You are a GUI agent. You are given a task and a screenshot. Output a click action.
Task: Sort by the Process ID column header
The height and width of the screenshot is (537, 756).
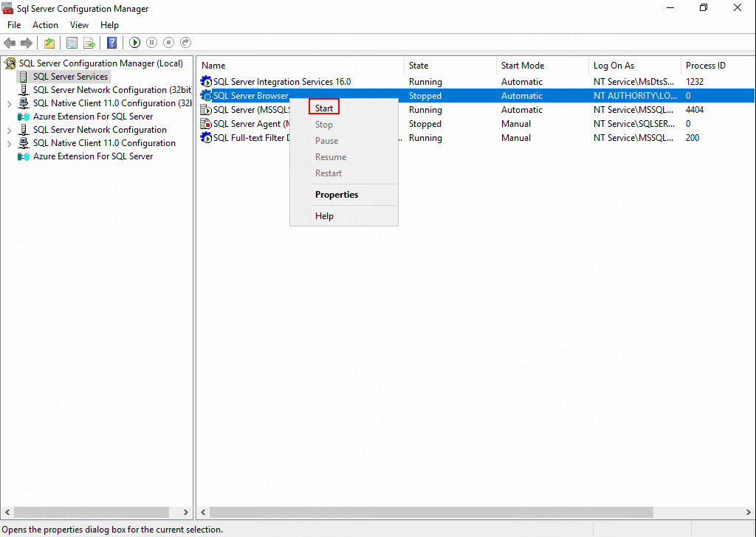click(718, 66)
